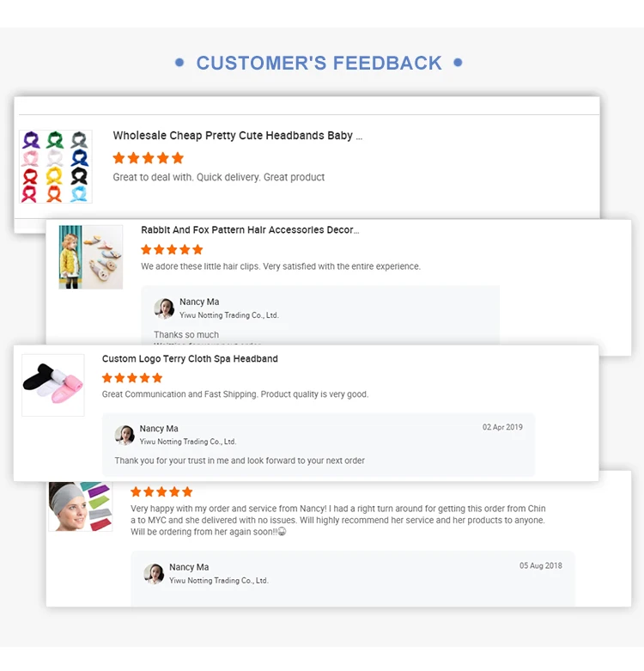Open the Wholesale Cheap Pretty Cute Headbands title
This screenshot has width=644, height=671.
coord(237,136)
